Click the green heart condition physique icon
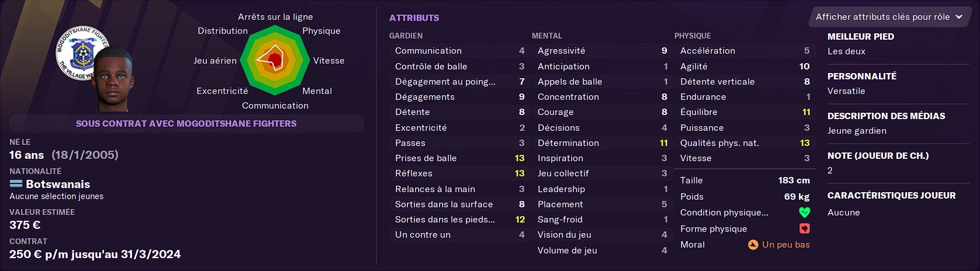The image size is (980, 271). 805,213
